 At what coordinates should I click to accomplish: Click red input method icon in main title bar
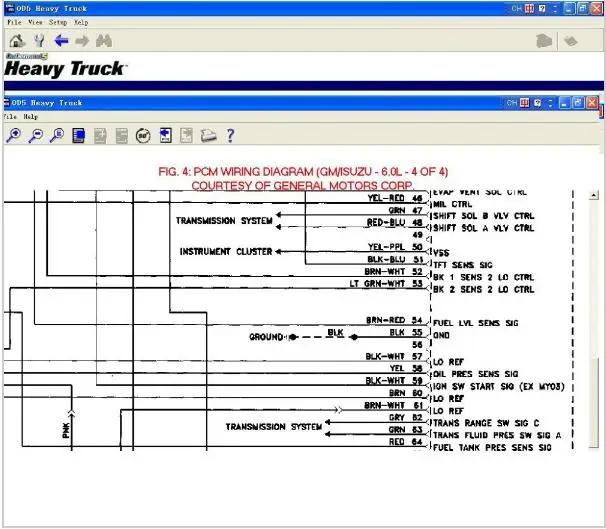point(529,8)
